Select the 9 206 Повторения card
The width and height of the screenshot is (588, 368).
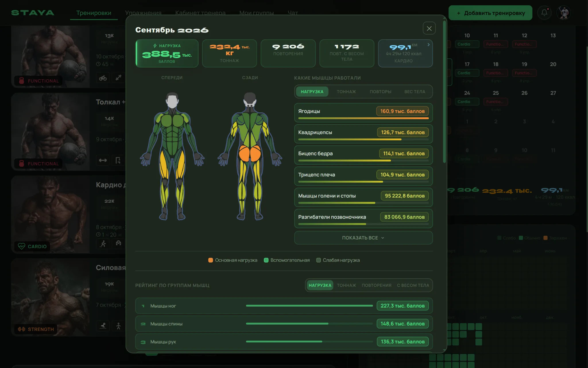coord(288,53)
